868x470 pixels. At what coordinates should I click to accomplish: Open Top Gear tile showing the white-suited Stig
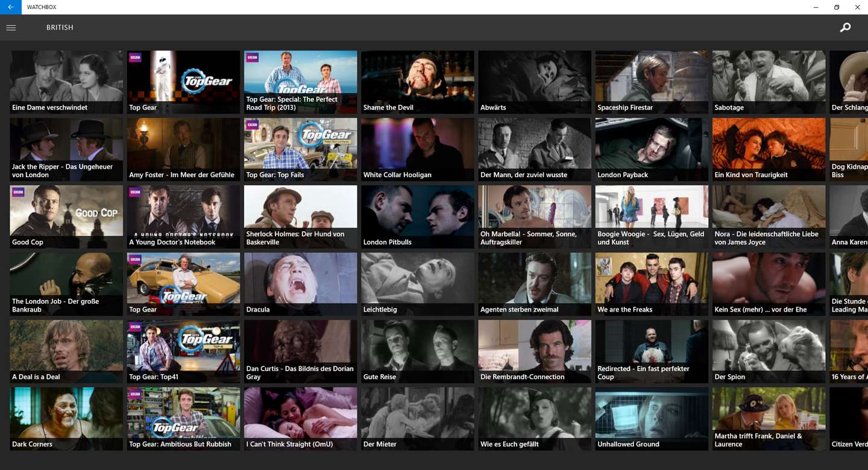pyautogui.click(x=183, y=82)
